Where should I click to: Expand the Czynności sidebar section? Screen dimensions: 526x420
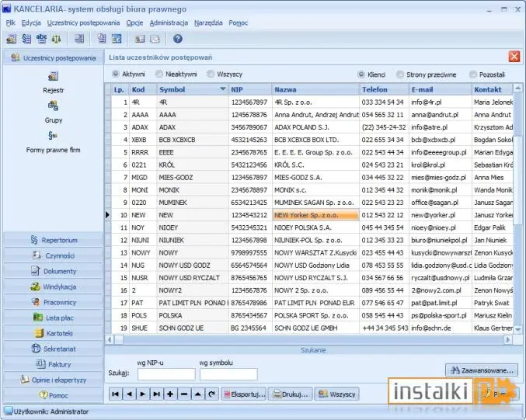click(53, 255)
